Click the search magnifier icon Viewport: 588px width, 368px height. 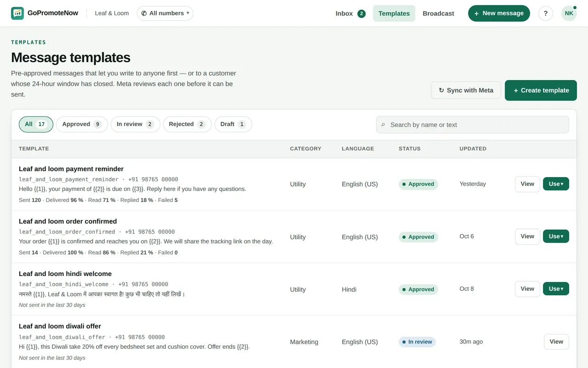383,125
